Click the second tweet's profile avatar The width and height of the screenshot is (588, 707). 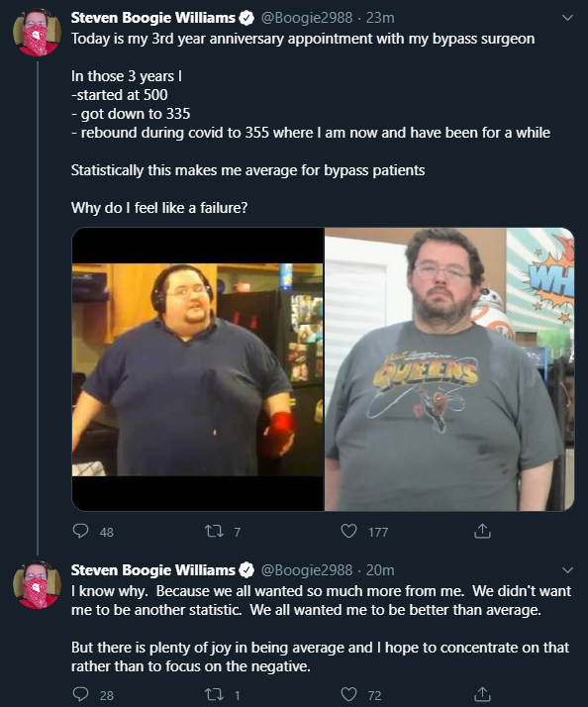(37, 585)
